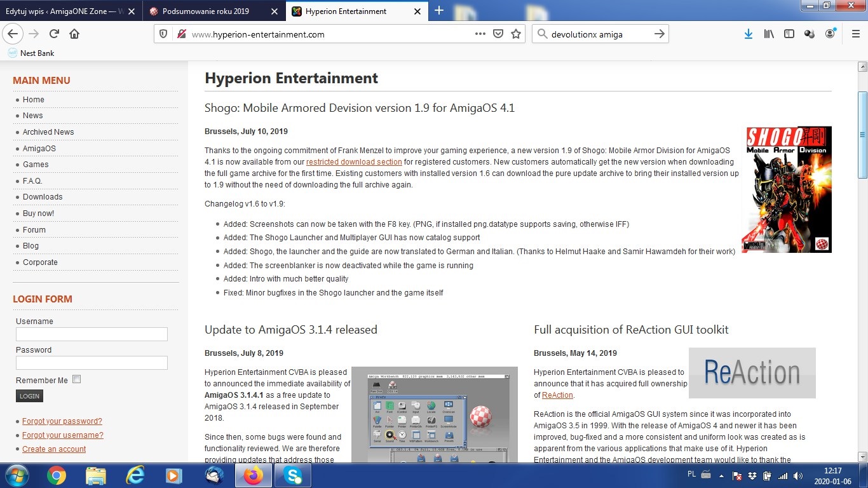View insecure connection site information
868x488 pixels.
point(181,34)
